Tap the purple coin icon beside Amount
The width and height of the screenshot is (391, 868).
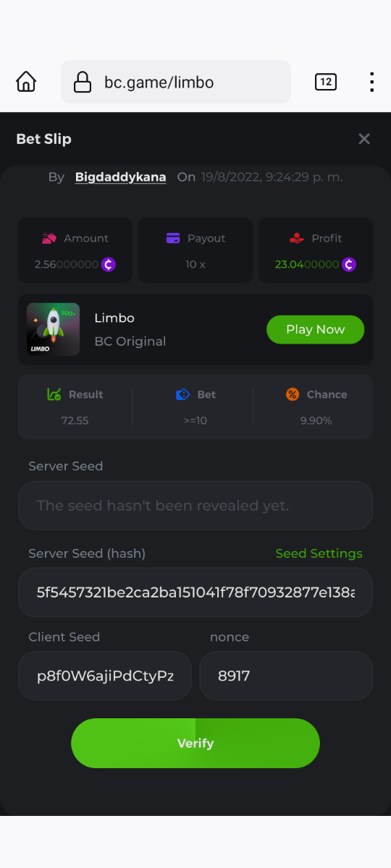[109, 264]
